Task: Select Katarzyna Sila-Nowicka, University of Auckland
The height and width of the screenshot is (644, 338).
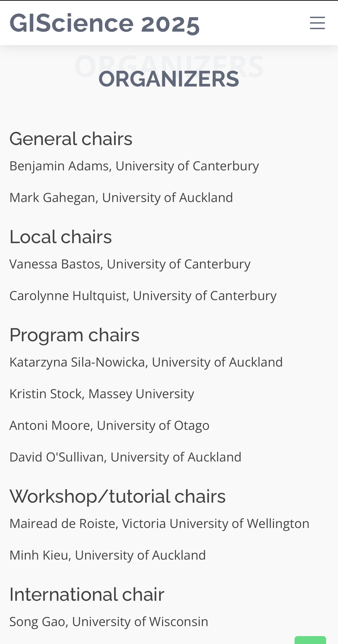Action: click(x=146, y=362)
